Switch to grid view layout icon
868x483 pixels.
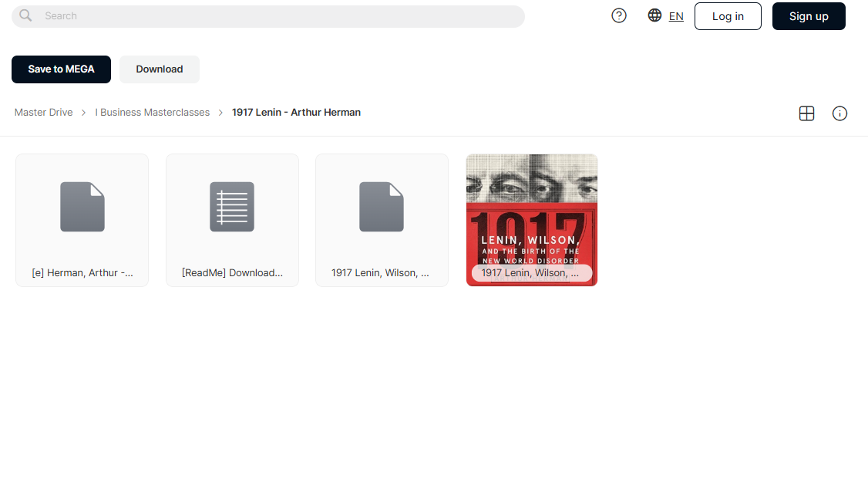click(806, 113)
